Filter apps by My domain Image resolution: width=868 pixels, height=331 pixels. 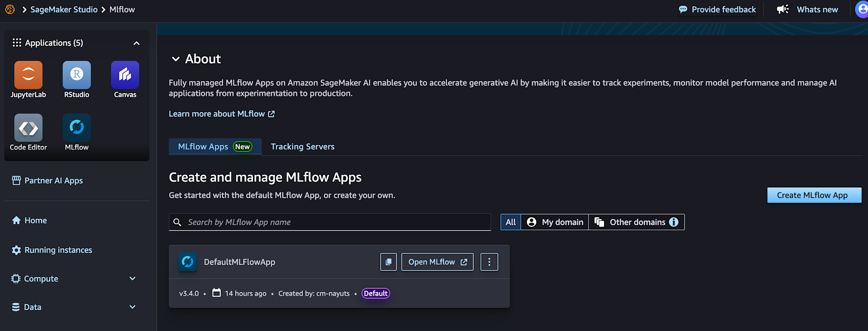click(555, 222)
